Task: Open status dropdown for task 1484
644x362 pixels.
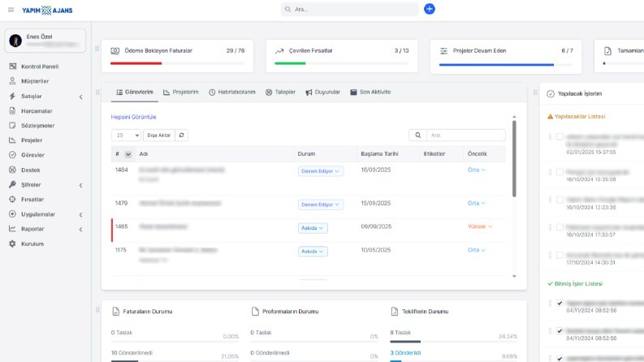Action: coord(320,171)
